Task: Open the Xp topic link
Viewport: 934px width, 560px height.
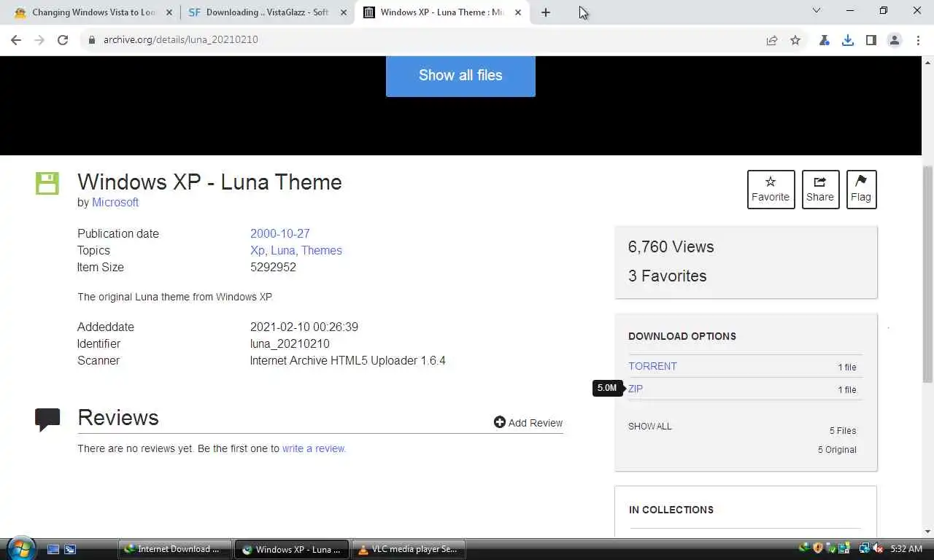Action: (x=257, y=251)
